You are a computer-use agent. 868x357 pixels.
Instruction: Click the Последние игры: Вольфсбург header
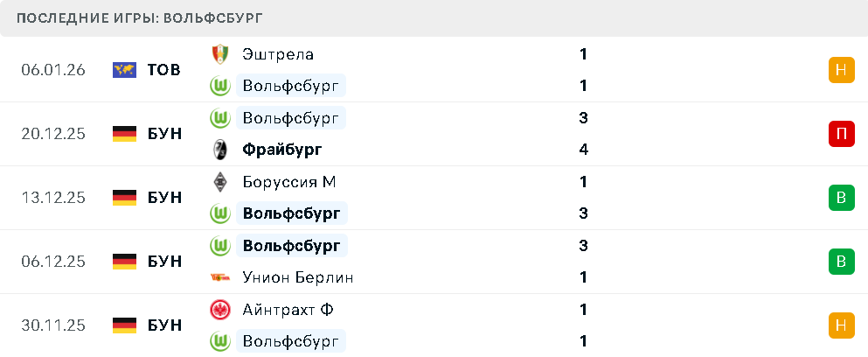coord(140,17)
